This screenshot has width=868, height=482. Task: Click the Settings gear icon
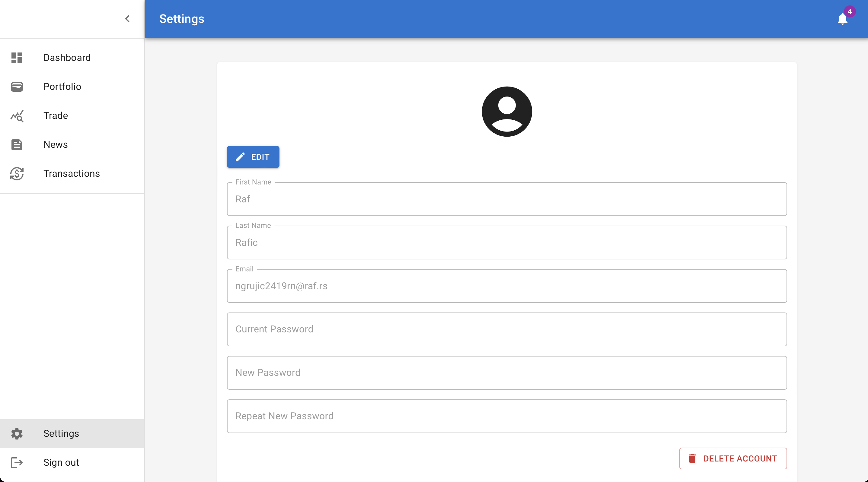point(17,433)
